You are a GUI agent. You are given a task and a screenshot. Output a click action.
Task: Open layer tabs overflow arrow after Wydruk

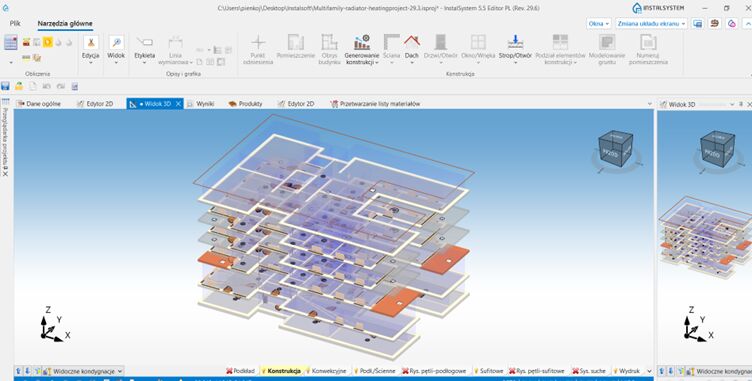[x=649, y=371]
